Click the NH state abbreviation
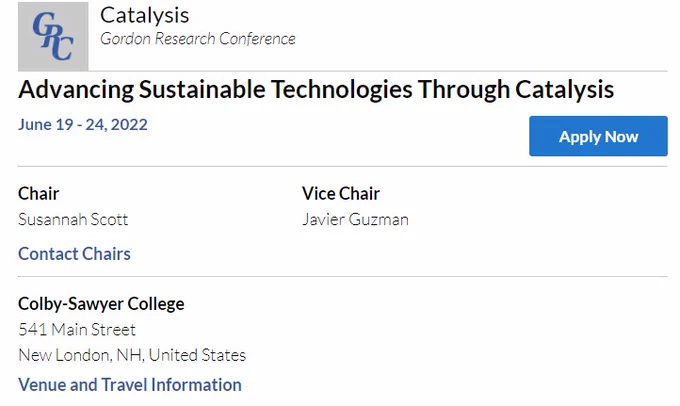The image size is (680, 406). tap(130, 355)
